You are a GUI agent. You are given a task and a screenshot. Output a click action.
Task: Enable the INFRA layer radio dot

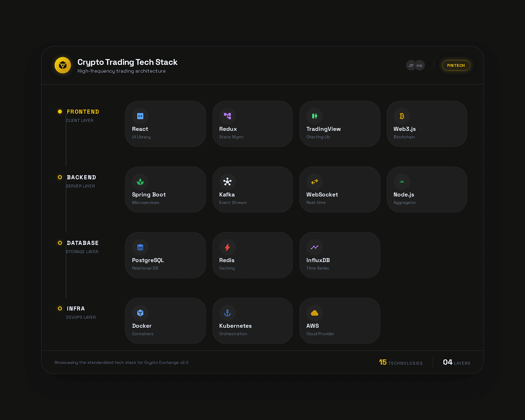pos(60,308)
